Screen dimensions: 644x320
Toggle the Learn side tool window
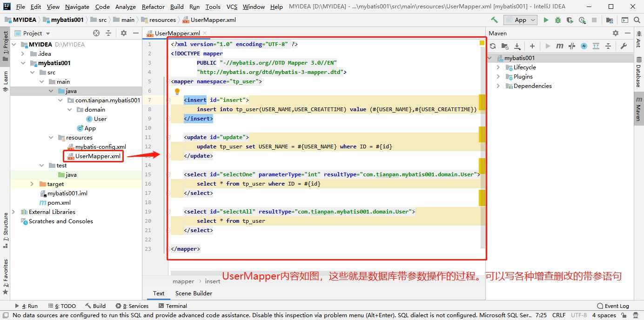5,80
